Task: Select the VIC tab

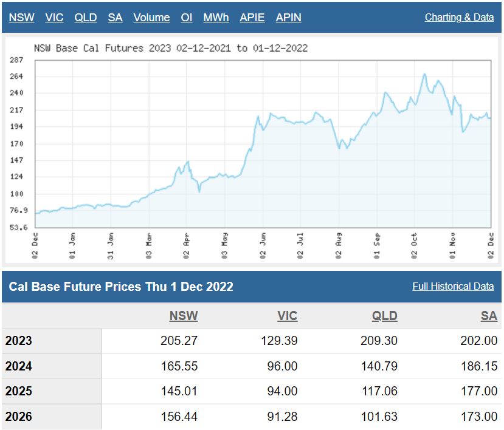Action: click(54, 18)
